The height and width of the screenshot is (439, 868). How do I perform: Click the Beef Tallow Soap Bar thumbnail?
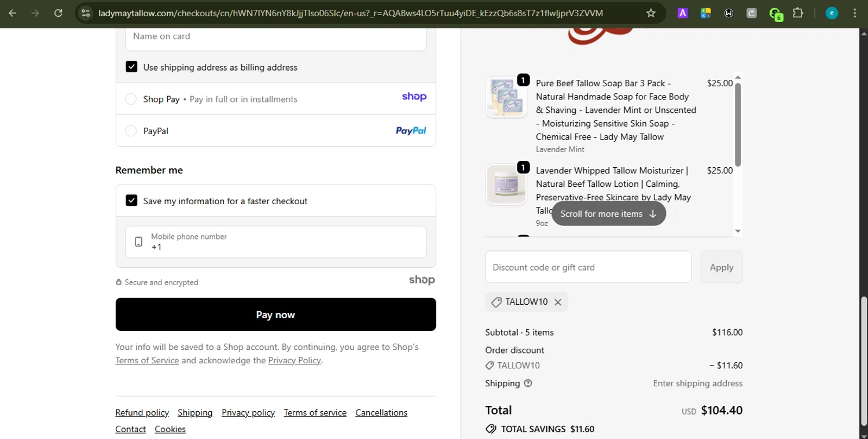click(x=506, y=97)
